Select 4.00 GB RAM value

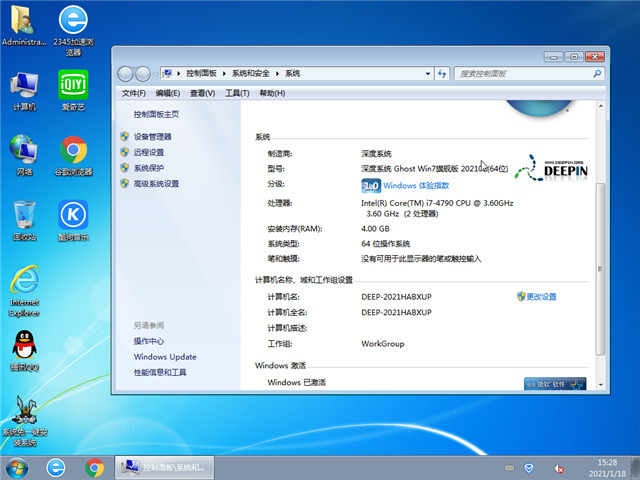(x=375, y=229)
